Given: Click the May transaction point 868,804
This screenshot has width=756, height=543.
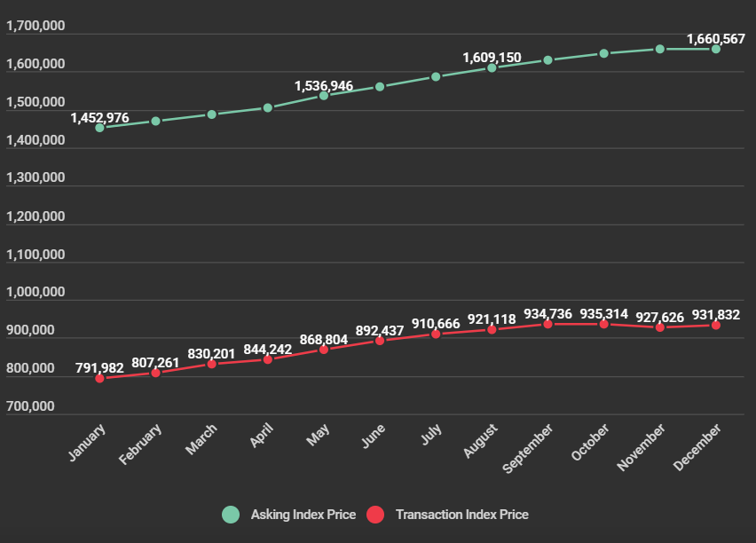Looking at the screenshot, I should click(324, 350).
